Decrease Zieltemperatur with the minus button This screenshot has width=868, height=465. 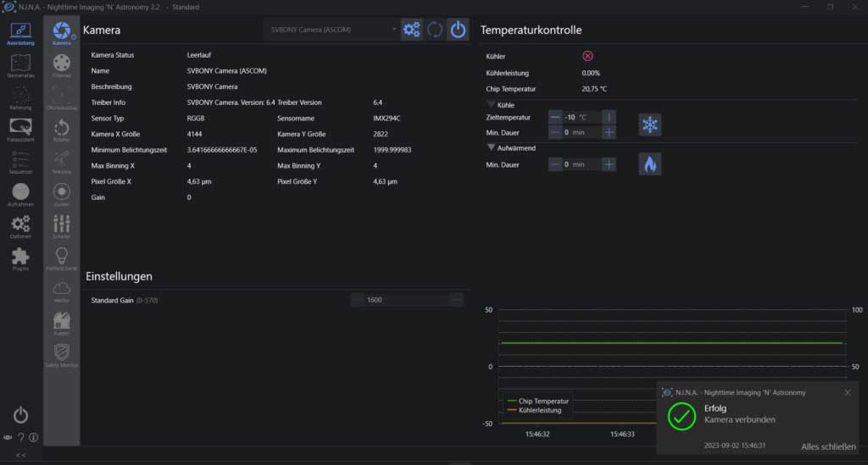tap(555, 118)
